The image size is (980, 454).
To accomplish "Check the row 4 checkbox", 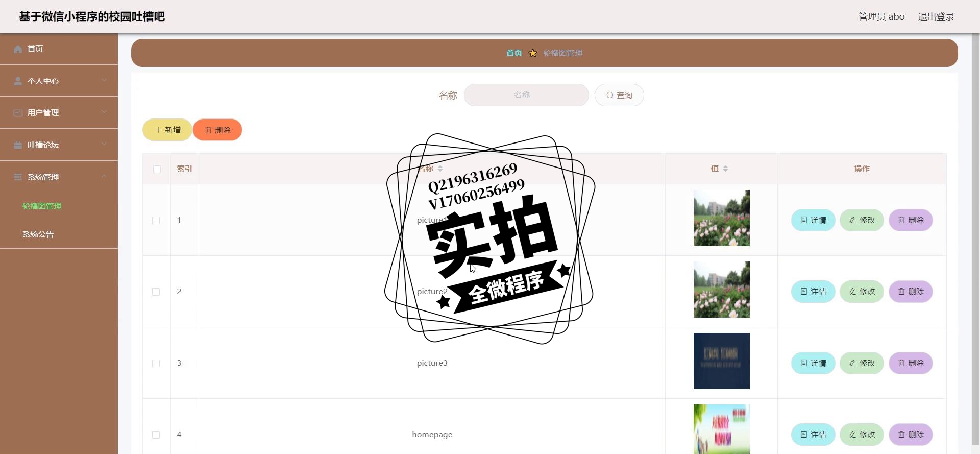I will [156, 435].
